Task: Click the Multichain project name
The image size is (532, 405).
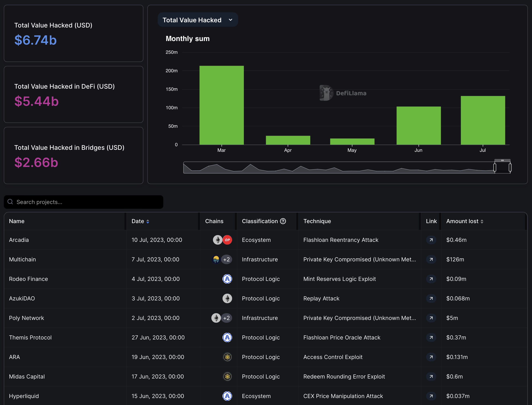Action: (x=23, y=259)
